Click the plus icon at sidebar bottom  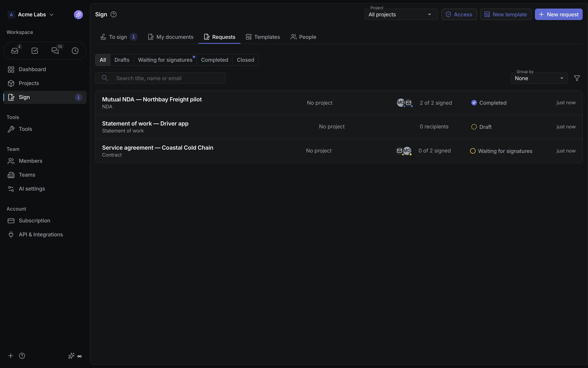10,356
